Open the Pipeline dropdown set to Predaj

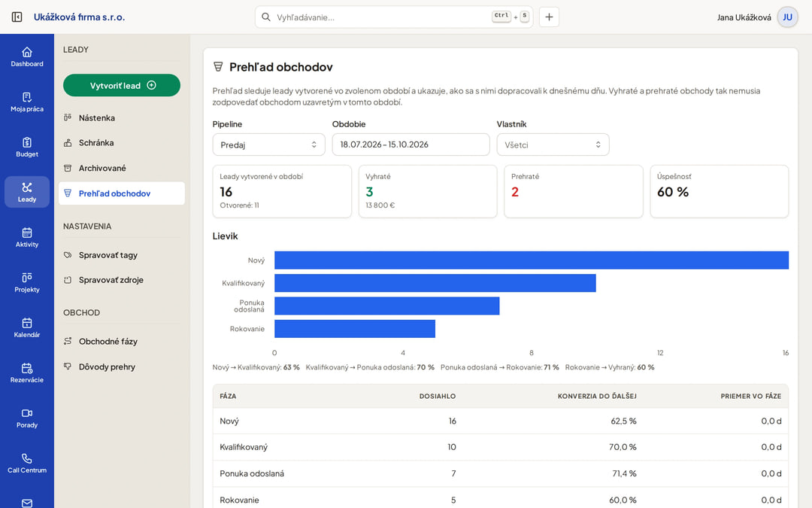(268, 144)
